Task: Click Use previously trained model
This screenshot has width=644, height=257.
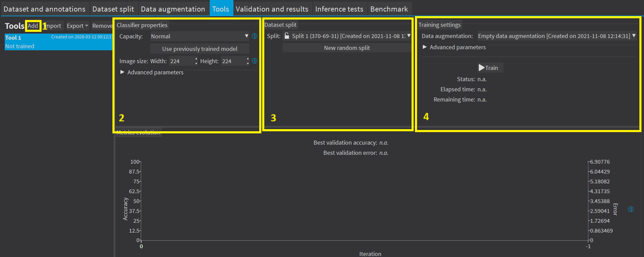Action: pyautogui.click(x=199, y=49)
